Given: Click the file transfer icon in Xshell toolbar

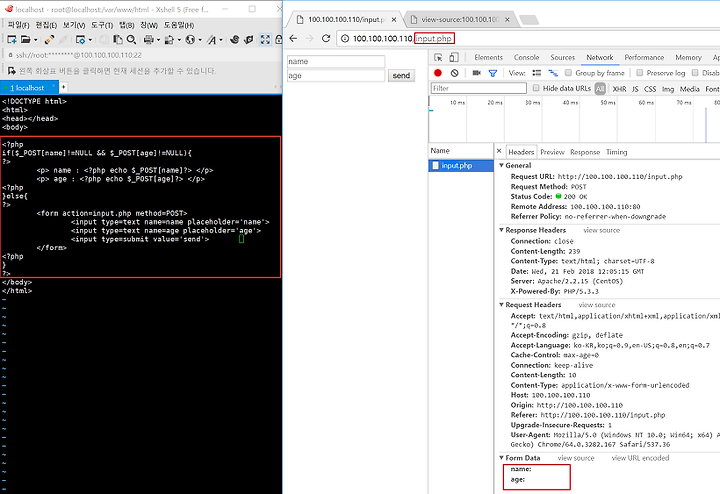Looking at the screenshot, I should pos(169,40).
